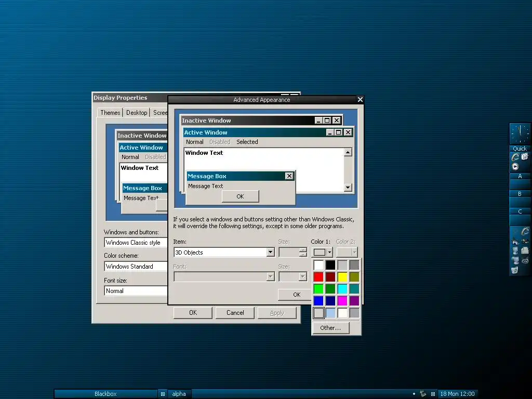
Task: Click the Blackbox task on the taskbar
Action: [105, 394]
